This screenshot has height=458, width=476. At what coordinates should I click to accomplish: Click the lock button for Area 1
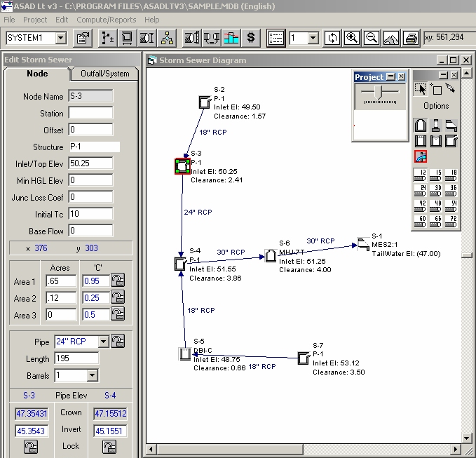pyautogui.click(x=118, y=280)
